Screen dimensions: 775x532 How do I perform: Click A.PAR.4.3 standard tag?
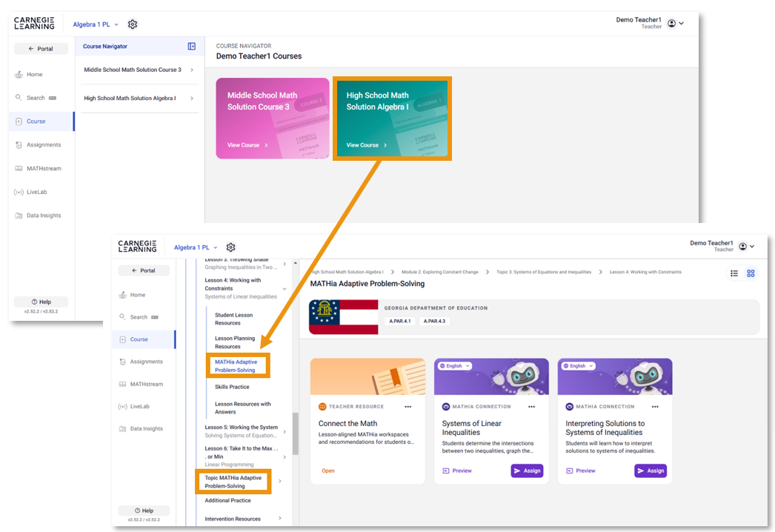pyautogui.click(x=434, y=322)
